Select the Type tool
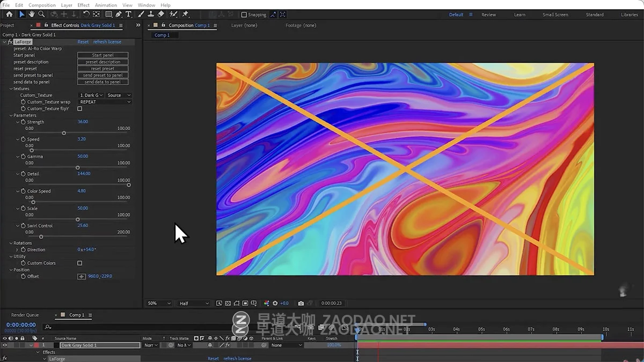This screenshot has height=362, width=644. [128, 14]
